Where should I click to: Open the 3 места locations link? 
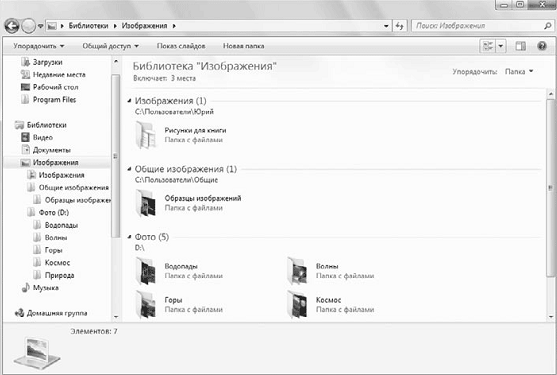[183, 78]
